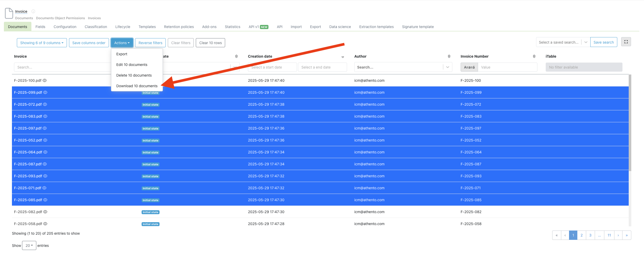Image resolution: width=644 pixels, height=264 pixels.
Task: Click Creation date sort arrow
Action: point(343,57)
